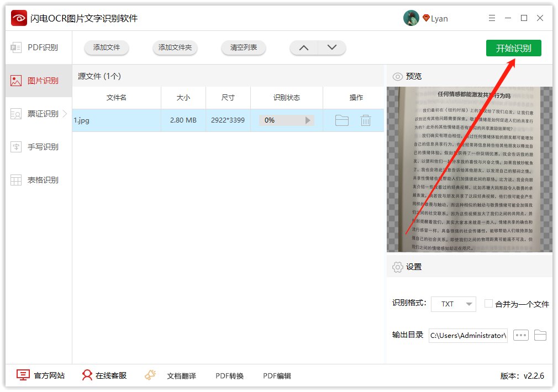558x392 pixels.
Task: Open the 票证识别 recognition mode
Action: coord(36,114)
